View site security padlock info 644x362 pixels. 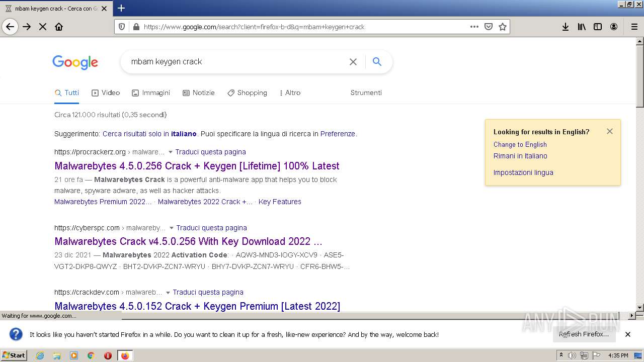click(x=136, y=27)
